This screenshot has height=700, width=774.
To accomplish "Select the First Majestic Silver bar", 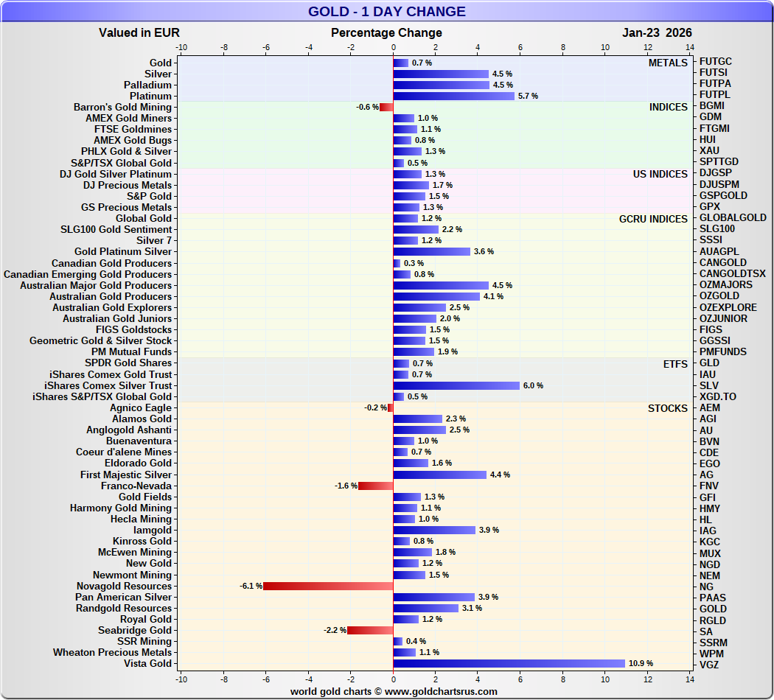I will [439, 475].
